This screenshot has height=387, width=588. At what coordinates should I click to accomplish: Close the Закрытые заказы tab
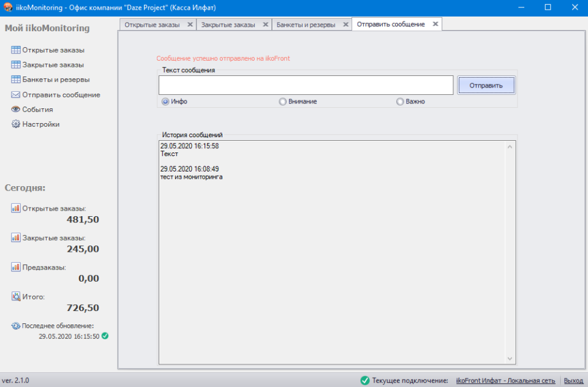click(x=265, y=24)
